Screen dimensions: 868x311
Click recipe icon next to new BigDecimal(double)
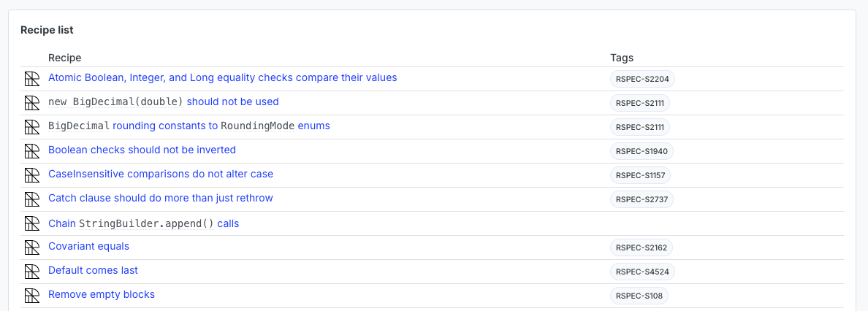point(32,103)
